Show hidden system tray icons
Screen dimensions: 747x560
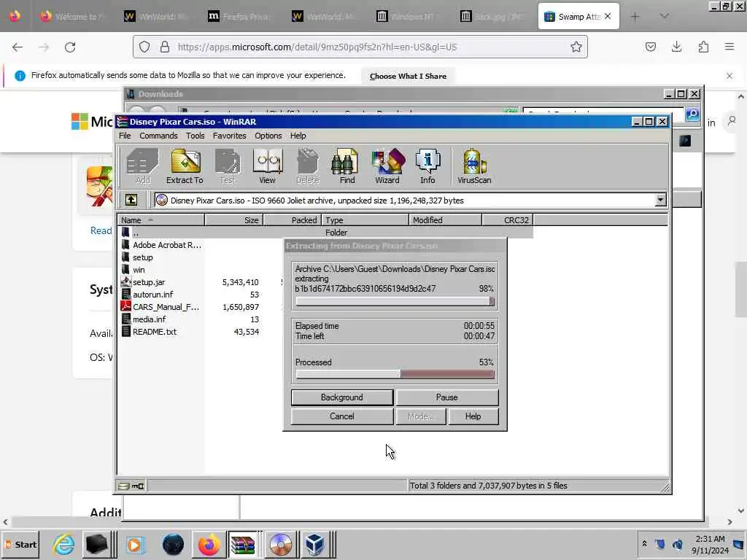point(644,544)
